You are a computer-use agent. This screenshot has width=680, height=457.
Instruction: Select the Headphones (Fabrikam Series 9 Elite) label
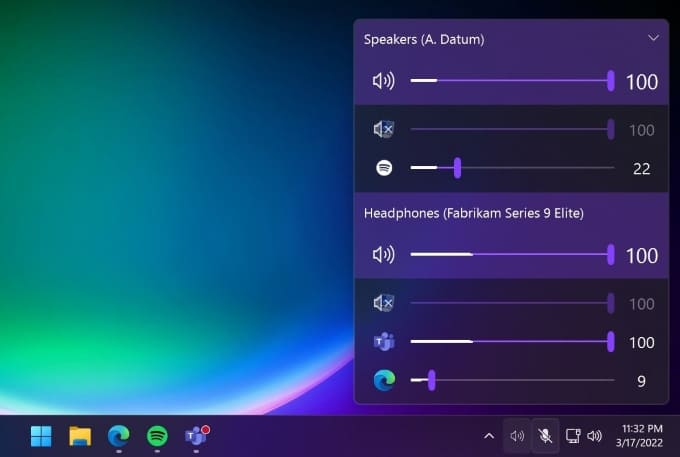(x=474, y=213)
